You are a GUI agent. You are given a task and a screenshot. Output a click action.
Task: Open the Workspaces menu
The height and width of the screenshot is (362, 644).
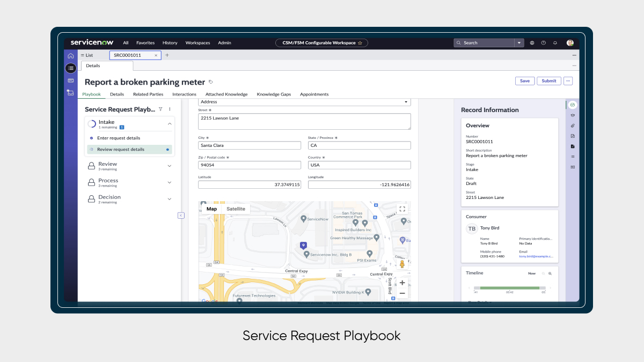[197, 43]
